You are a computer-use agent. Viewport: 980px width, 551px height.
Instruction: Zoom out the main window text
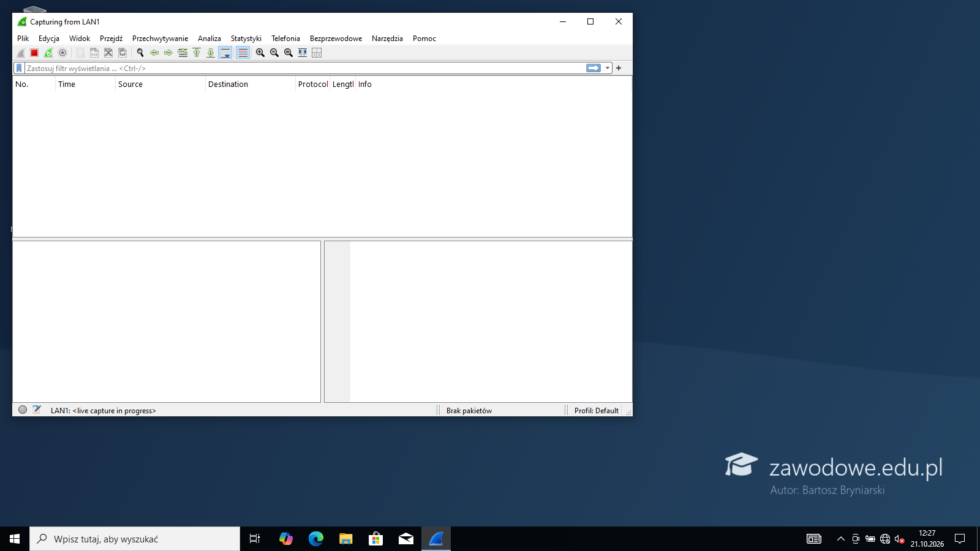[x=274, y=53]
